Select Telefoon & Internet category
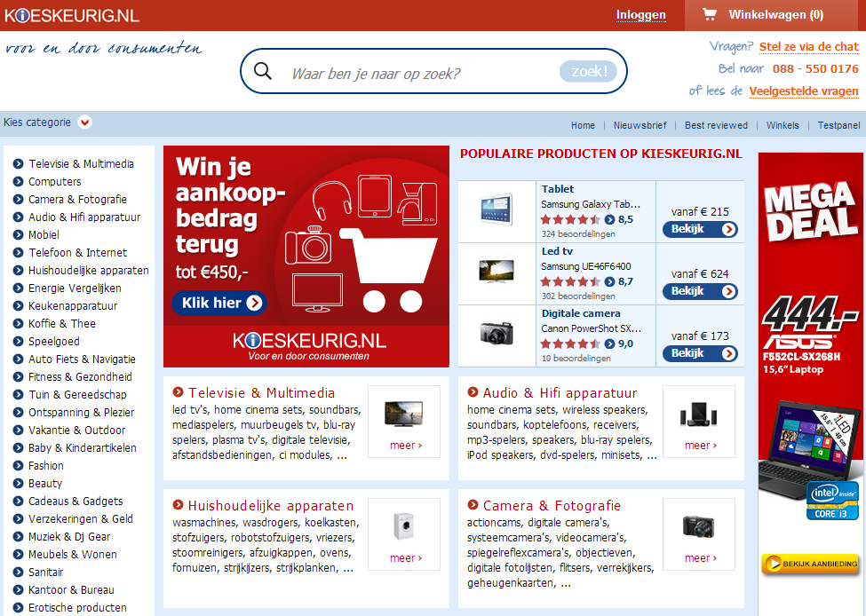This screenshot has width=866, height=616. [x=77, y=252]
